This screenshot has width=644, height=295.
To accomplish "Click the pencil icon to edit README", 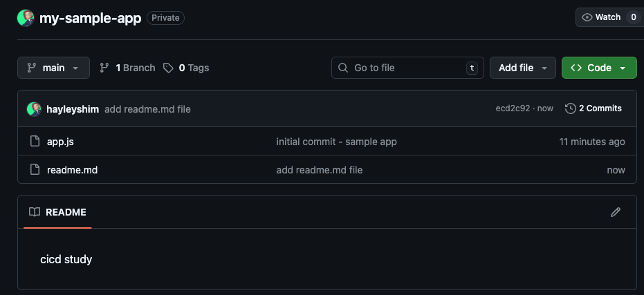I will point(616,212).
